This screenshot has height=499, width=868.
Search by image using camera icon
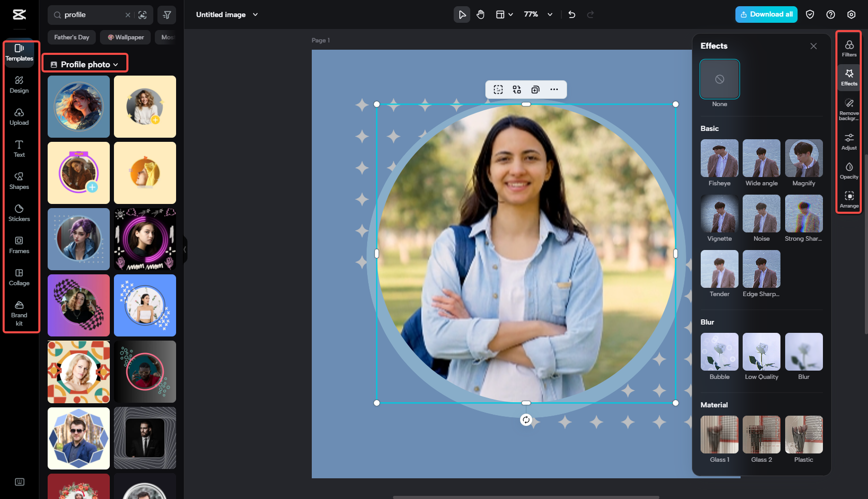(x=142, y=15)
